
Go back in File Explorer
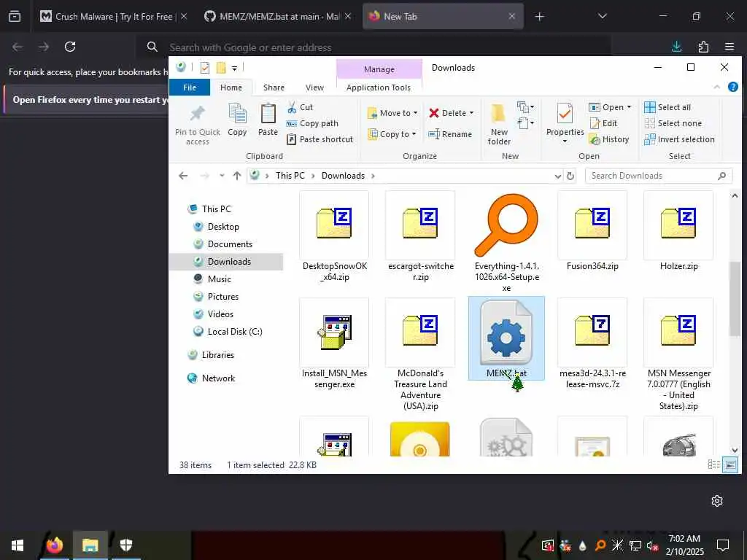coord(183,176)
